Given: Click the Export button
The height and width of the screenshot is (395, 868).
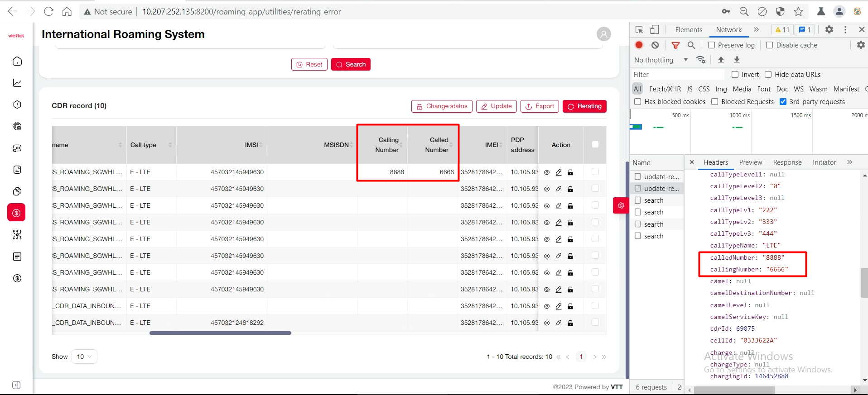Looking at the screenshot, I should tap(540, 106).
